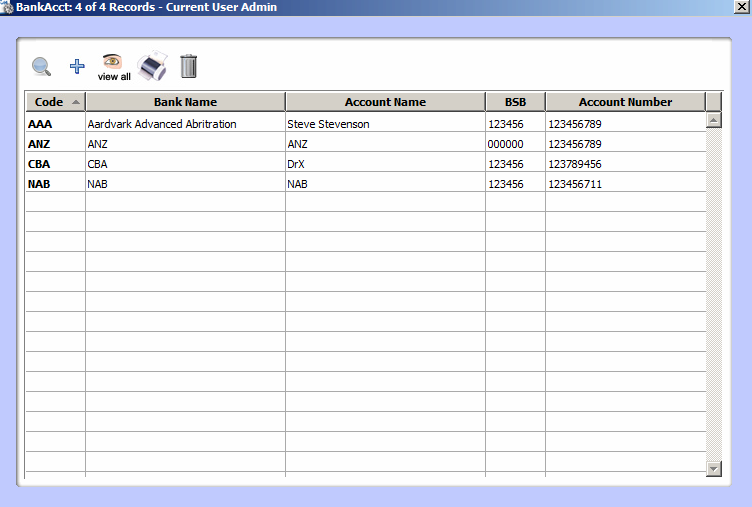This screenshot has height=507, width=752.
Task: Select the AAA code cell
Action: (x=56, y=124)
